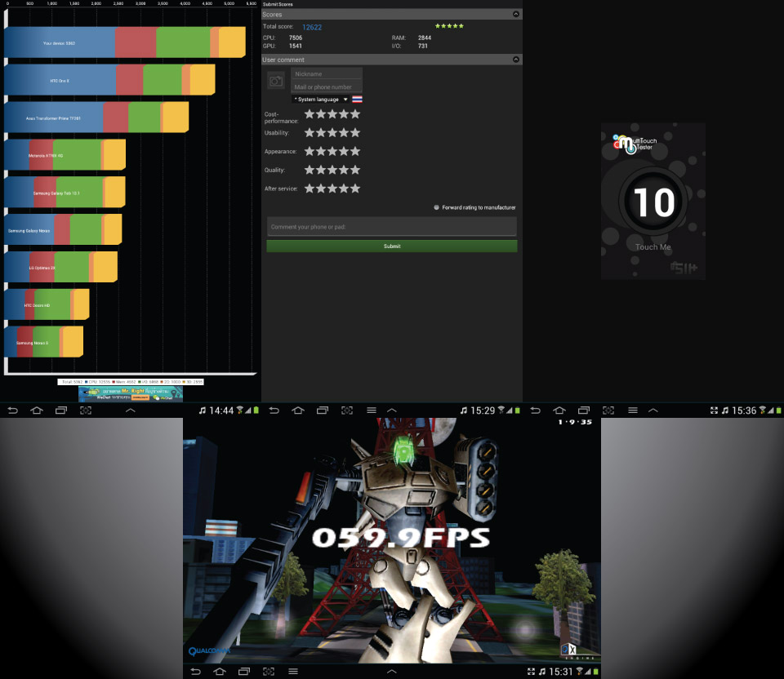Set After service rating to the fifth star

pyautogui.click(x=355, y=189)
